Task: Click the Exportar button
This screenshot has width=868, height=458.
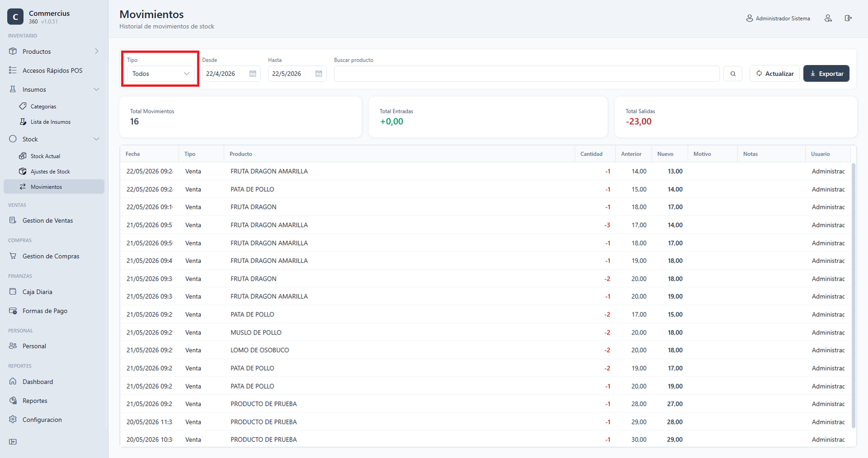Action: [x=826, y=74]
